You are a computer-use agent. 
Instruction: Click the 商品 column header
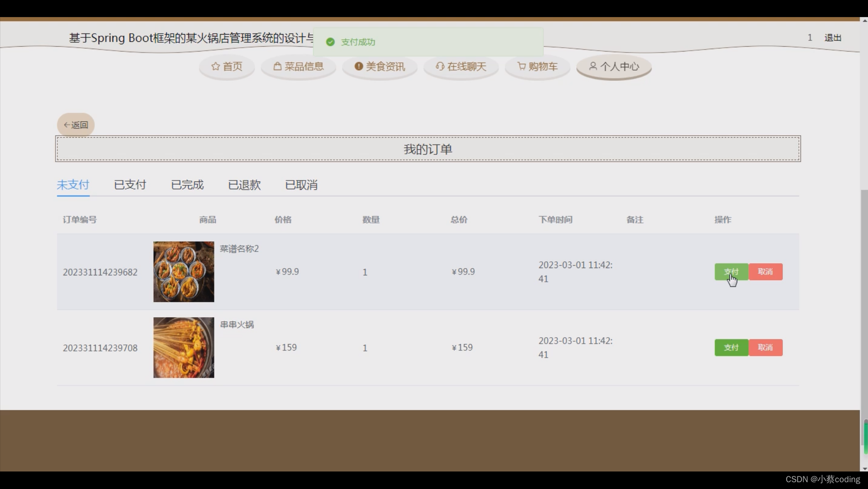[x=208, y=219]
